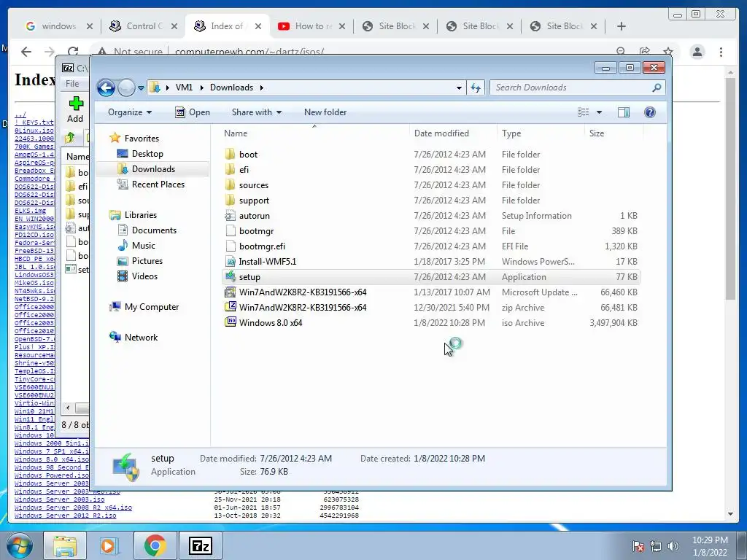Screen dimensions: 747x560
Task: Expand the address bar history dropdown
Action: tap(459, 87)
